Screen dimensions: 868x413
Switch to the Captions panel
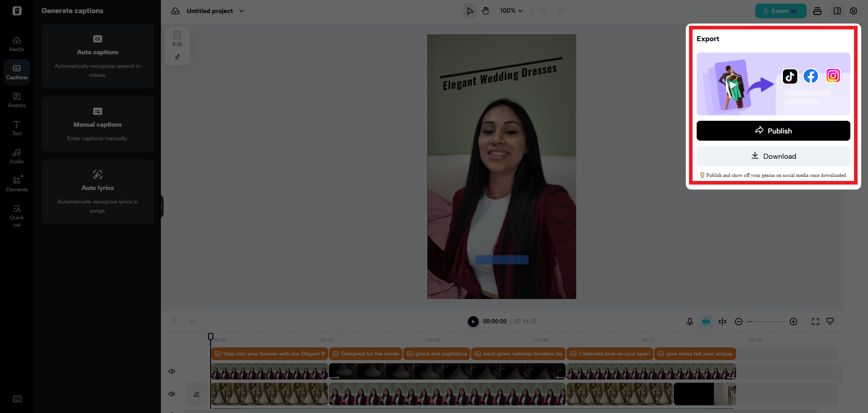16,72
